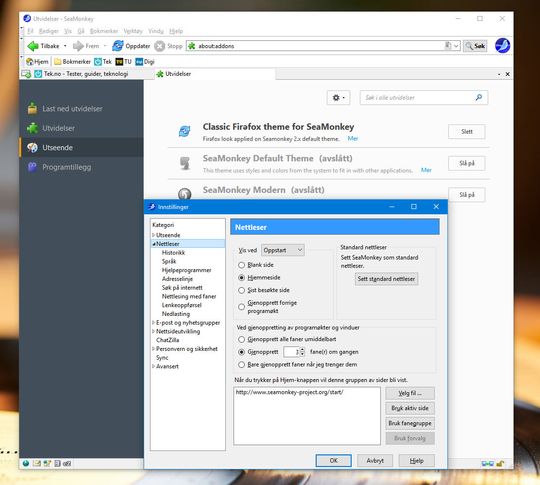Click the Classic Firefox theme icon
Viewport: 540px width, 485px height.
[x=185, y=131]
